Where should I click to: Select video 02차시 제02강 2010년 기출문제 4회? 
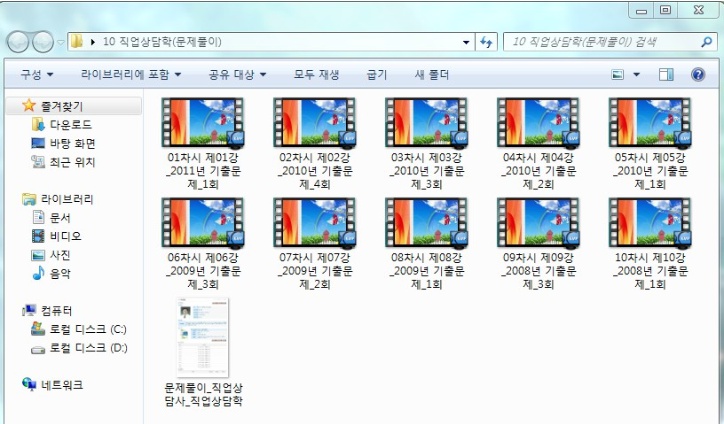tap(315, 144)
